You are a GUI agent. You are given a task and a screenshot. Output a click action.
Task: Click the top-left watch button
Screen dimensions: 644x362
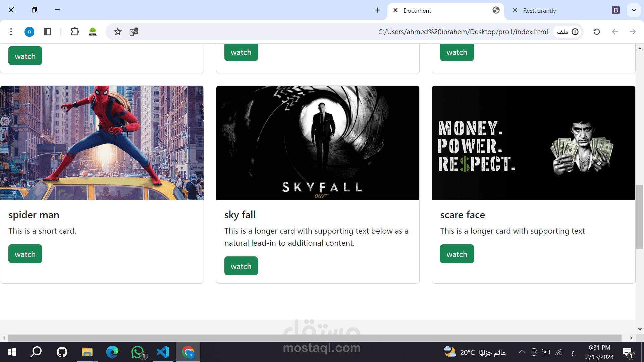(x=25, y=56)
